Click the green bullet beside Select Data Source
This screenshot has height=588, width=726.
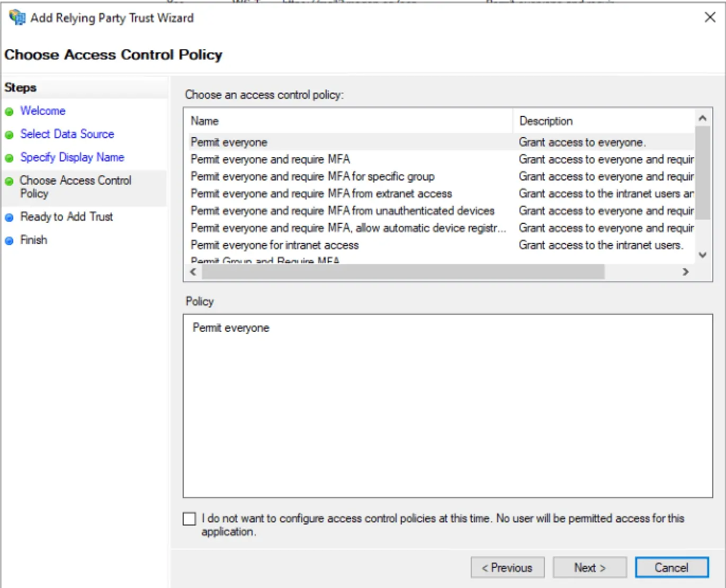pyautogui.click(x=9, y=135)
